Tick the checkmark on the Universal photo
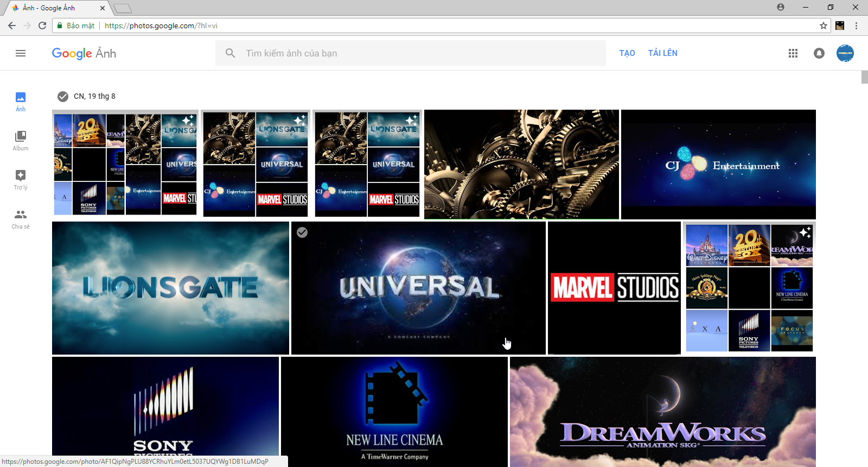868x467 pixels. coord(302,232)
